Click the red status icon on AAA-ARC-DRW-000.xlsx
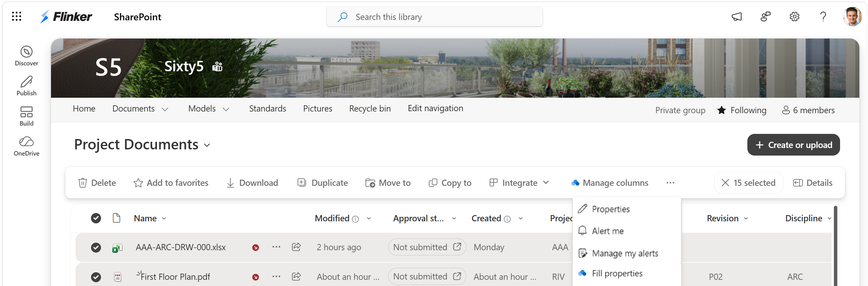Screen dimensions: 868x286 [255, 247]
